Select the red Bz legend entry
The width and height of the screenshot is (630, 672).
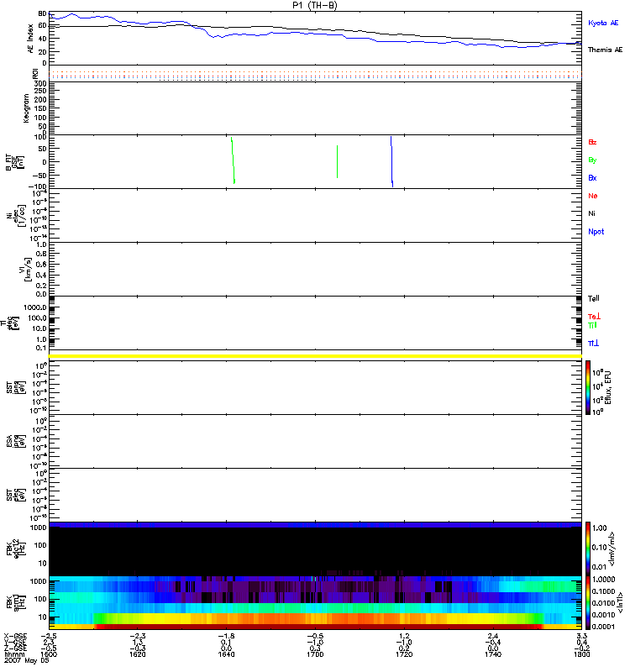[x=592, y=142]
